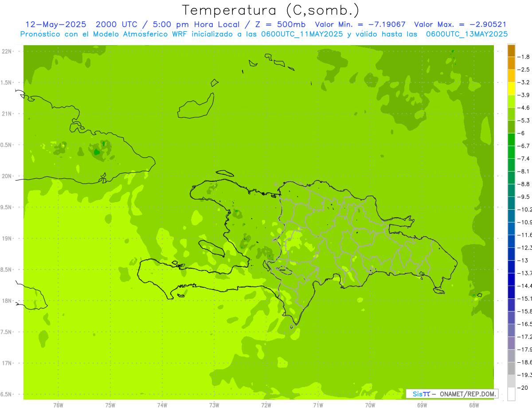Click the '70W' longitude axis label
The height and width of the screenshot is (411, 532).
point(370,405)
